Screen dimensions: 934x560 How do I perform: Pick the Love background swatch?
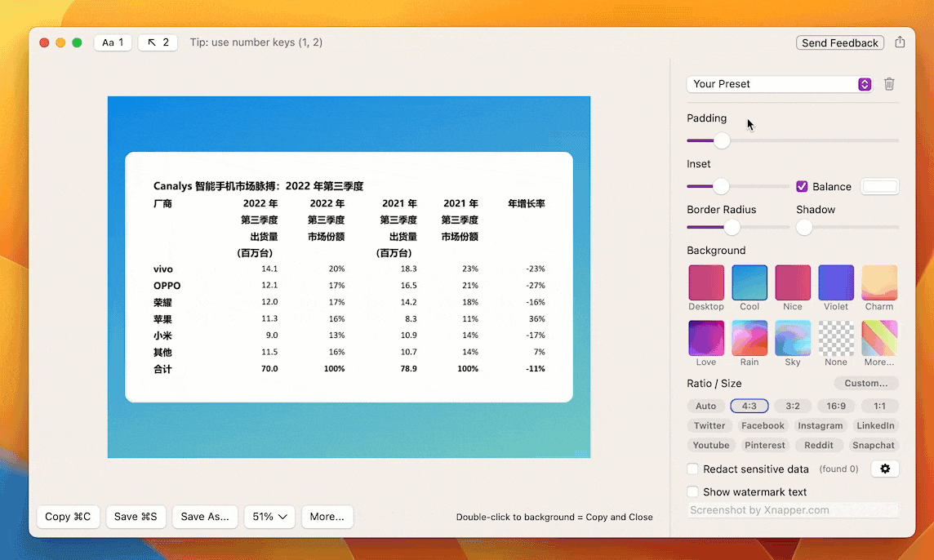coord(706,338)
